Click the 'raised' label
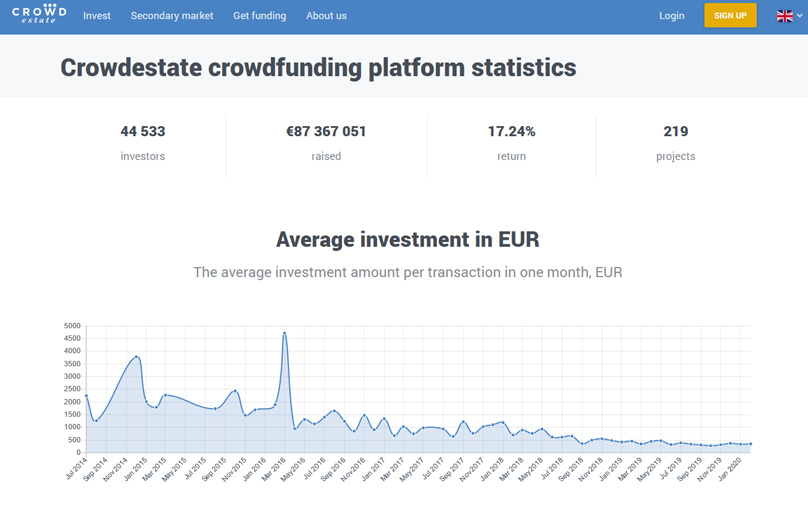The image size is (808, 520). coord(326,156)
